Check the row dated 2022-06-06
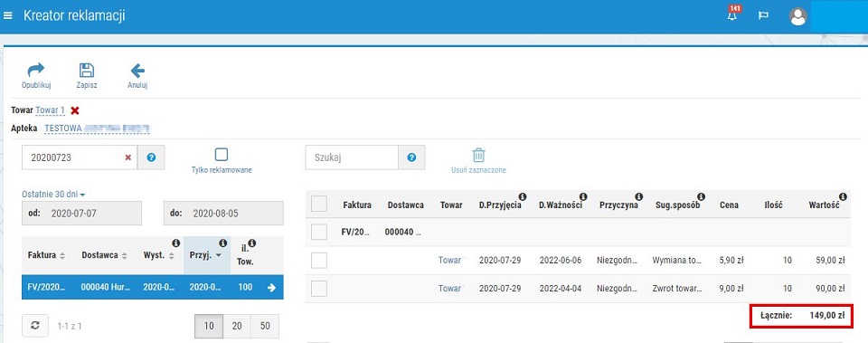 pyautogui.click(x=319, y=261)
